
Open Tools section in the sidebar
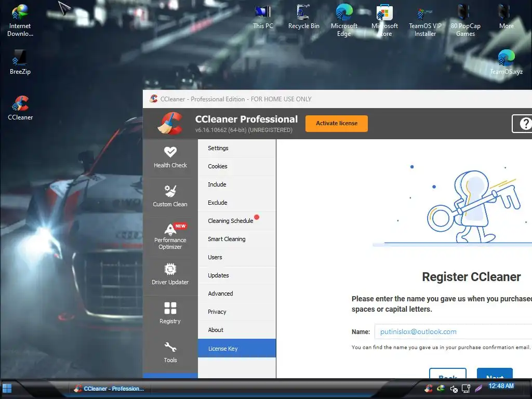(170, 352)
